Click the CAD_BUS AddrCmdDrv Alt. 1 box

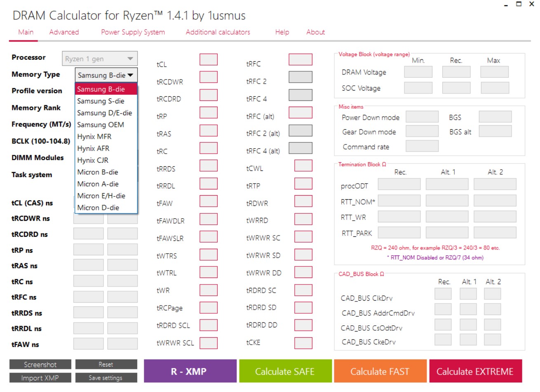[468, 309]
